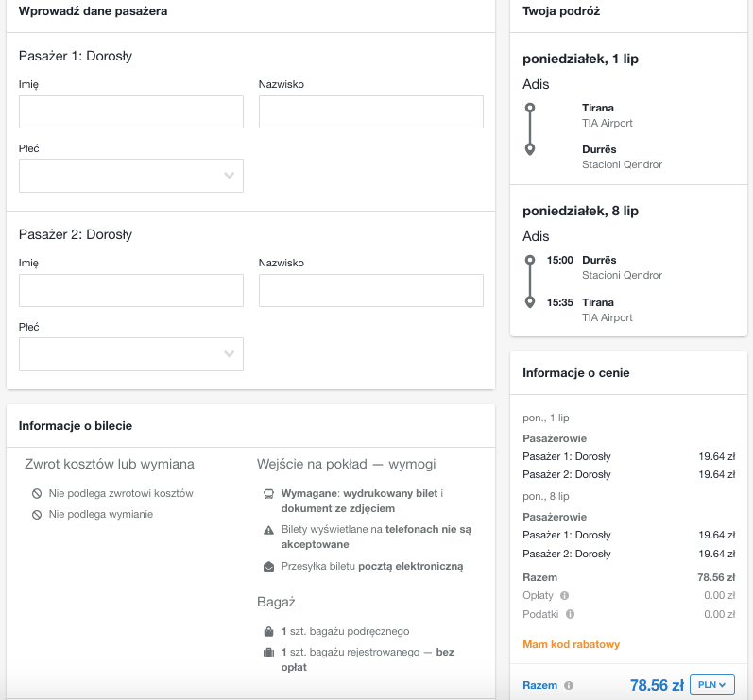Screen dimensions: 753x700
Task: Click the checked baggage suitcase icon
Action: pos(268,653)
